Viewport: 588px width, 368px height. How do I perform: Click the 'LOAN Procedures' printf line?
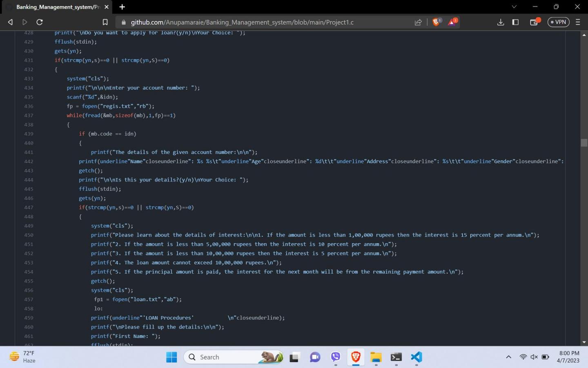point(188,318)
